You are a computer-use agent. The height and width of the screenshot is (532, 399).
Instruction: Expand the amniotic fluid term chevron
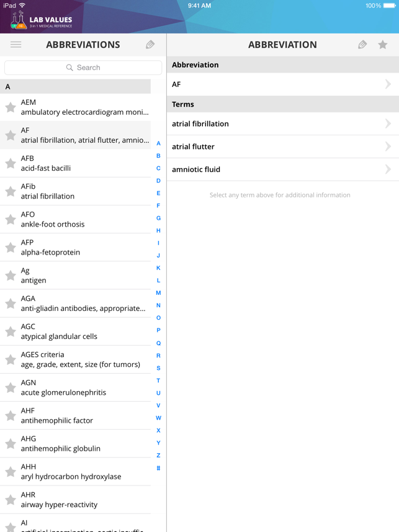(388, 169)
